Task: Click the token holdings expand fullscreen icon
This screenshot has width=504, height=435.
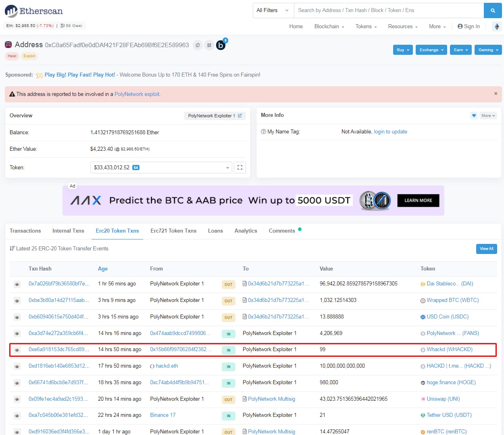Action: [x=240, y=167]
